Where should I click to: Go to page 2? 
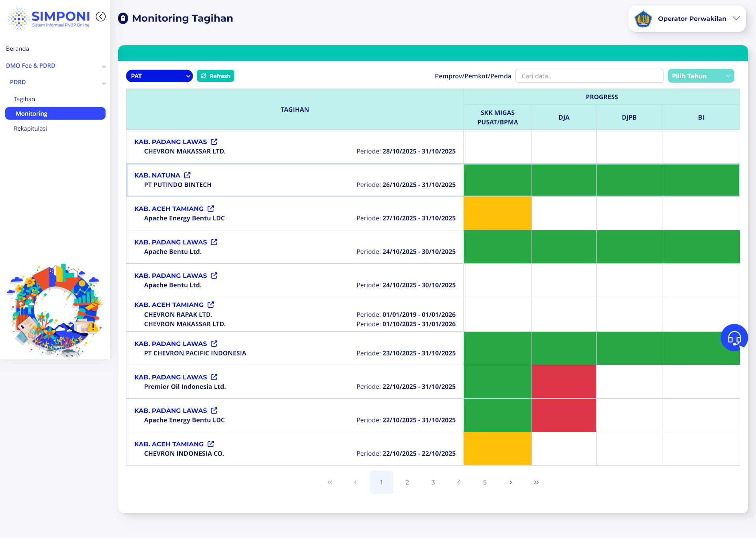pos(407,482)
